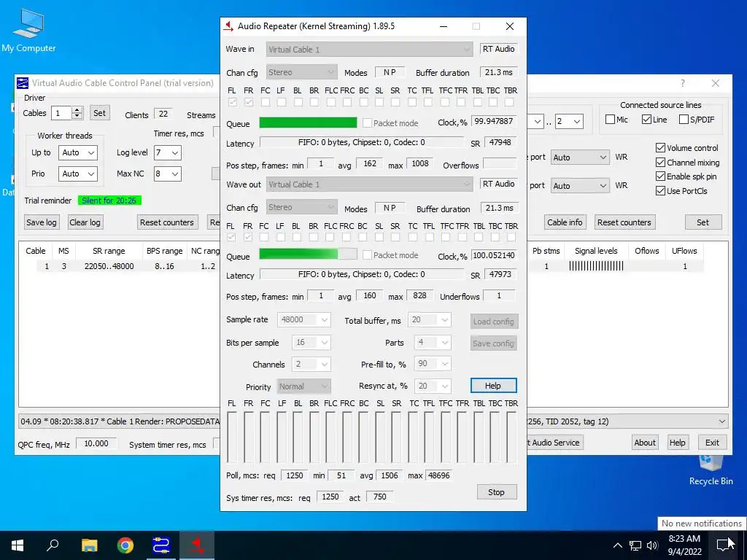
Task: Launch Google Chrome from taskbar
Action: [x=125, y=545]
